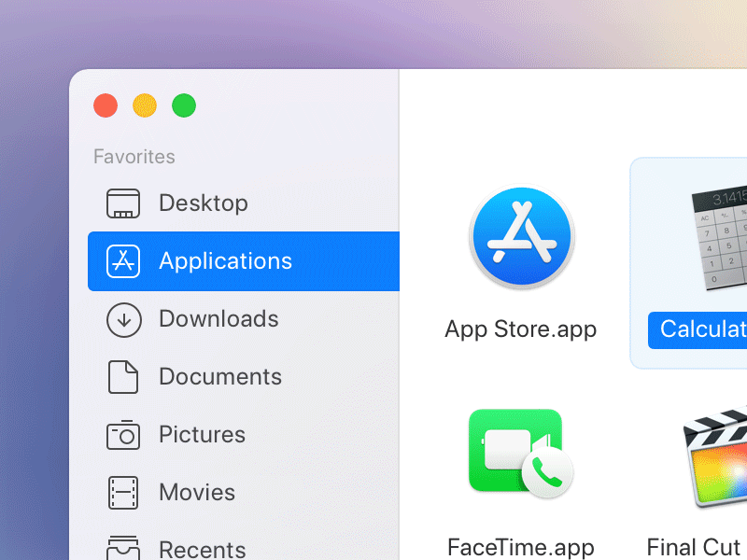Click the Applications A-pencil sidebar icon

[x=123, y=260]
